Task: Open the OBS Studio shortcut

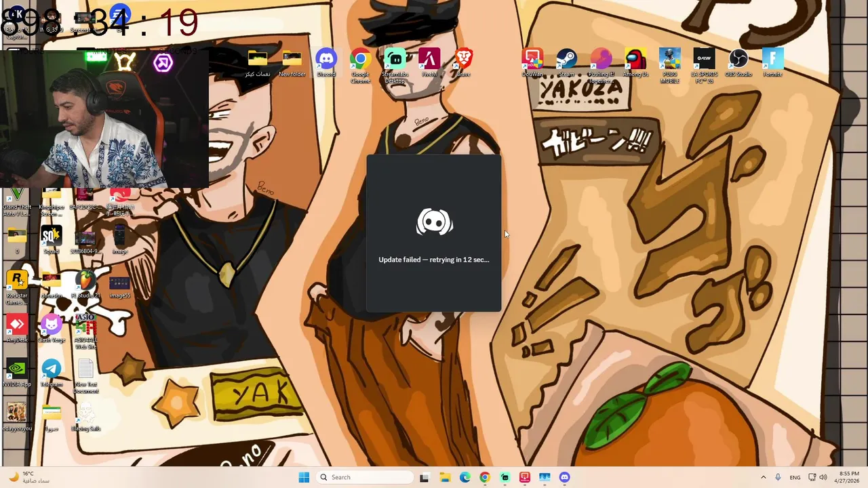Action: (x=738, y=63)
